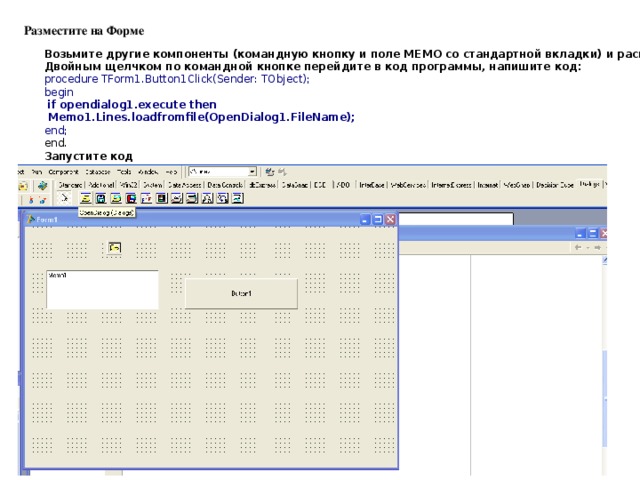This screenshot has width=640, height=480.
Task: Switch to the Dialogs palette tab
Action: click(x=589, y=184)
